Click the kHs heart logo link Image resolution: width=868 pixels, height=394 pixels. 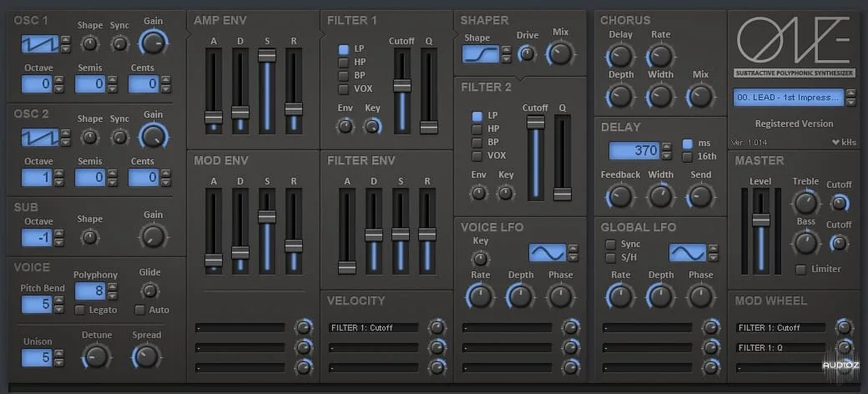click(x=844, y=142)
